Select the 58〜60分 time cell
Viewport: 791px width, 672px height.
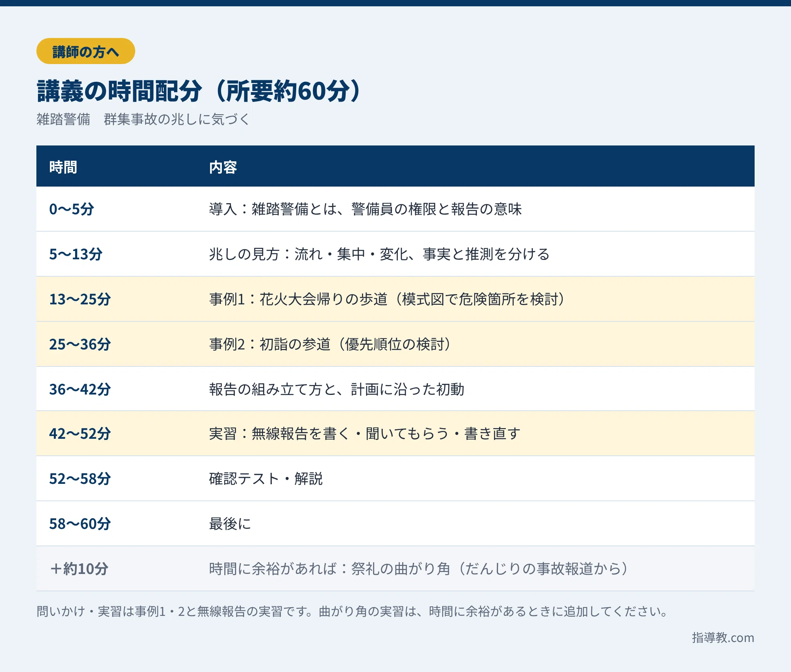coord(80,524)
